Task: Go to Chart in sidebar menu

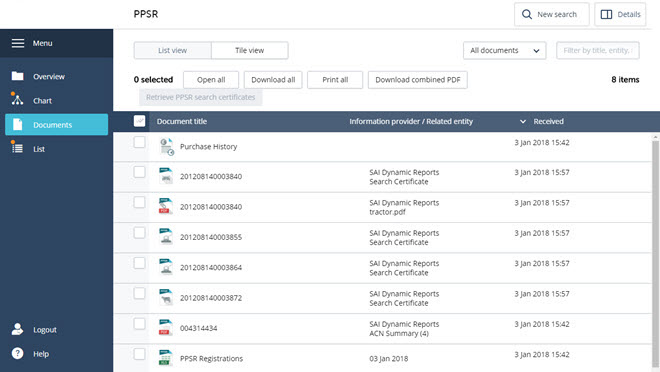Action: (x=56, y=101)
